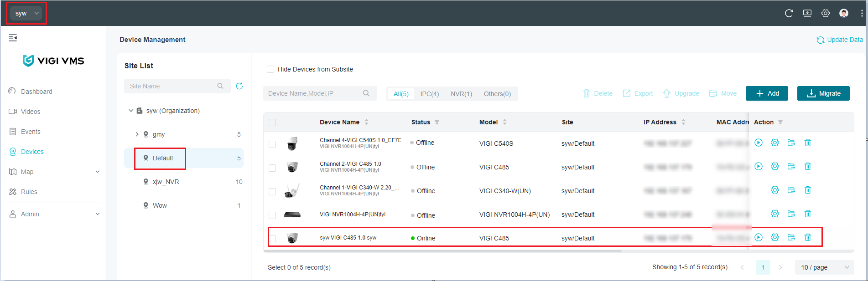Open the user avatar menu
868x281 pixels.
click(844, 13)
